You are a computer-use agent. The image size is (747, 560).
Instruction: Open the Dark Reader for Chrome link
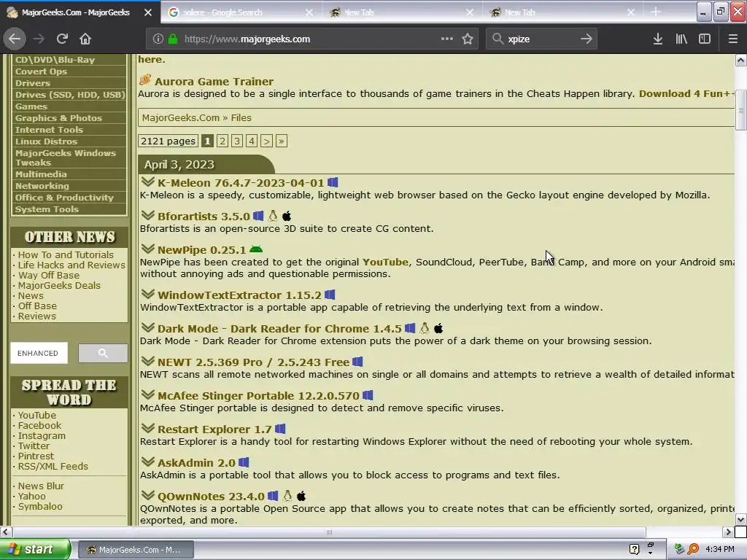[279, 329]
